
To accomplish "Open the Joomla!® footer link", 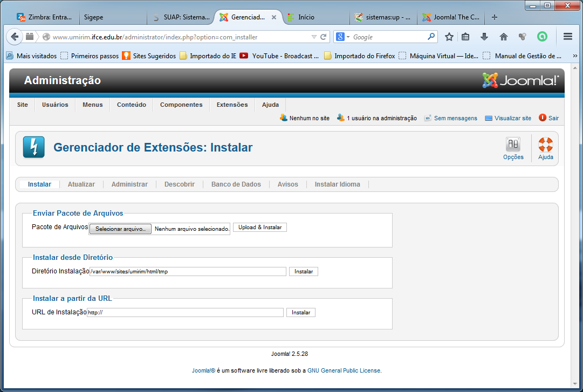I will pyautogui.click(x=203, y=370).
